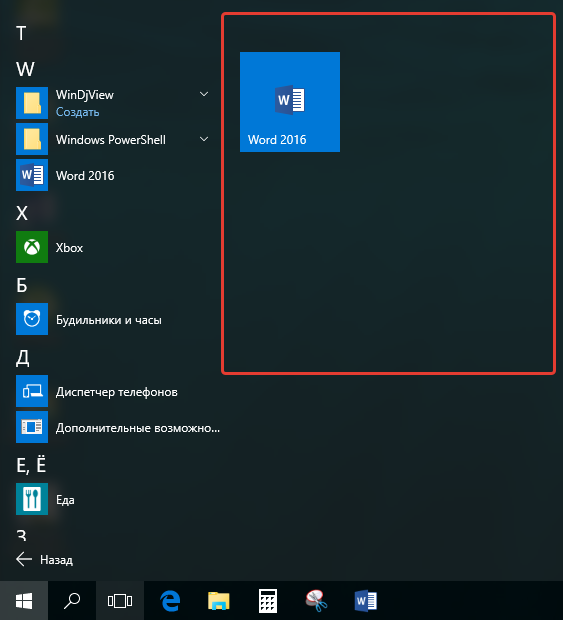The height and width of the screenshot is (620, 563).
Task: Open Будильники и часы app
Action: click(x=115, y=319)
